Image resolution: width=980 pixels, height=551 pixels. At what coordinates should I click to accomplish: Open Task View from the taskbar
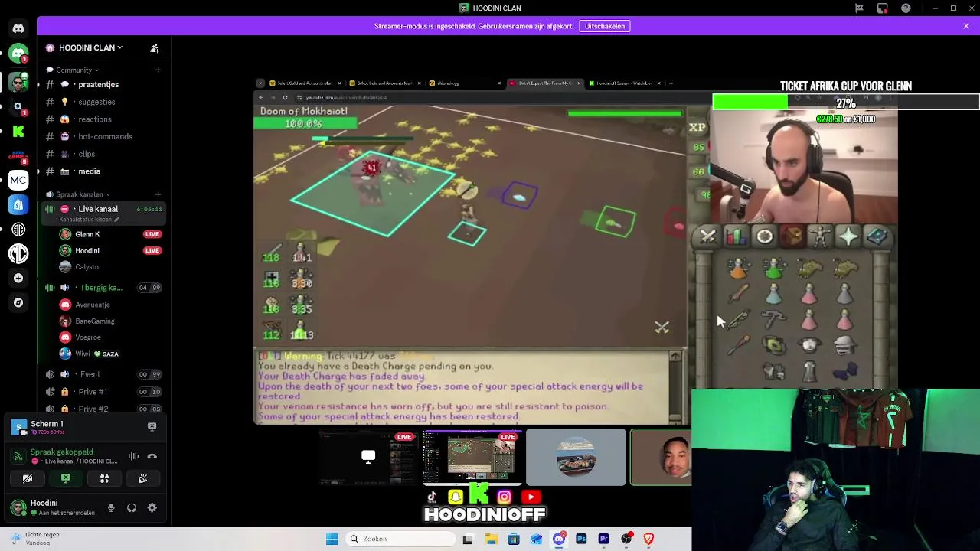(x=468, y=539)
